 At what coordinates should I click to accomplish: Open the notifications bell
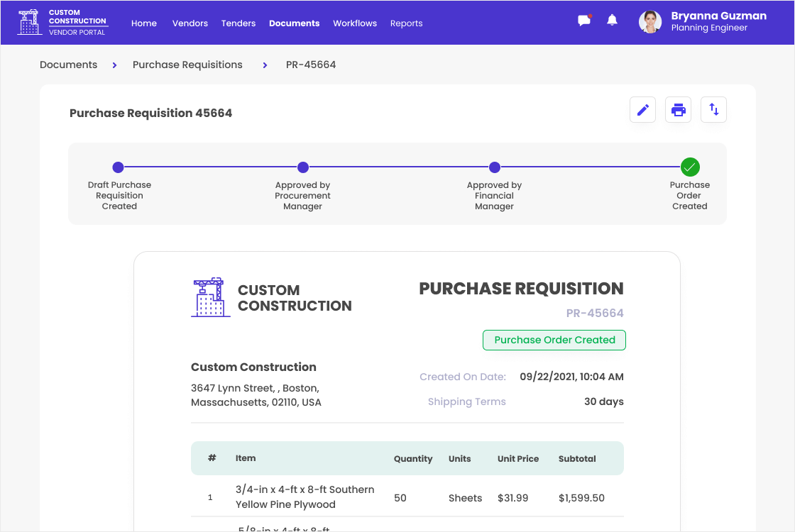click(612, 21)
